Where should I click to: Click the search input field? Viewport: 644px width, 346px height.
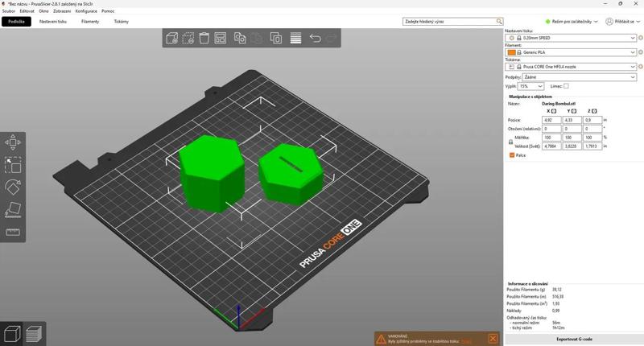(x=449, y=22)
